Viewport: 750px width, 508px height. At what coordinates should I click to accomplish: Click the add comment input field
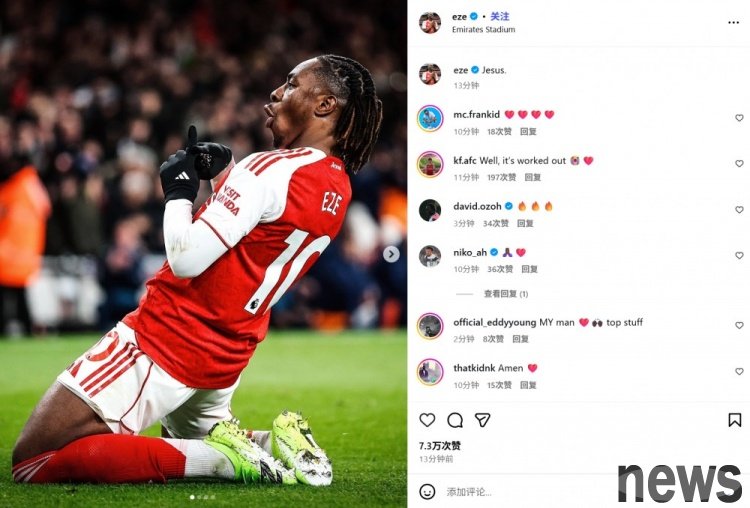526,491
